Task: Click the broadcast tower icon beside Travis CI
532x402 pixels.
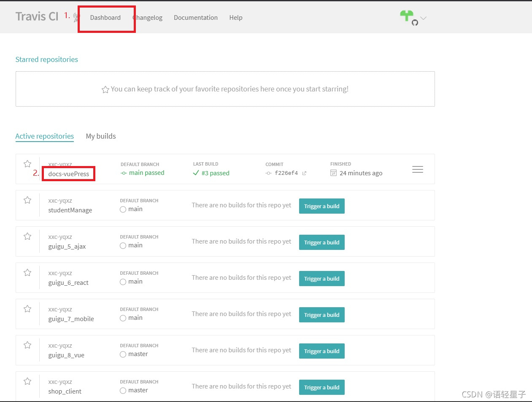Action: pos(76,17)
